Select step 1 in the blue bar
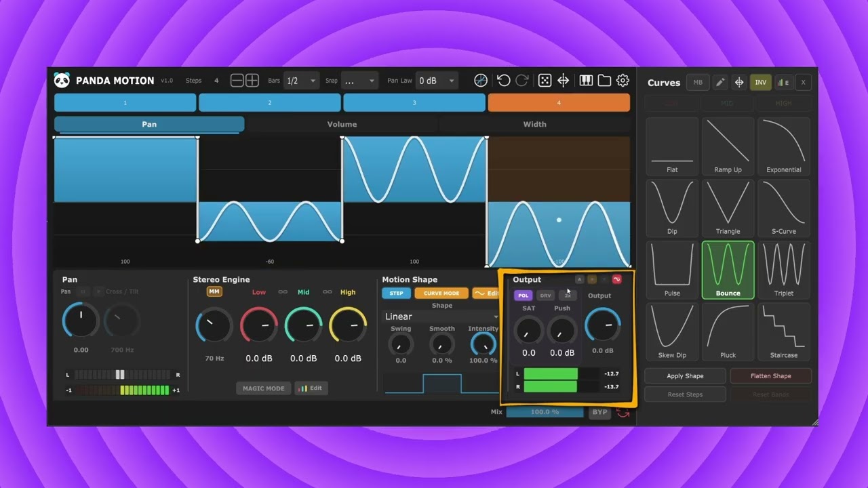This screenshot has width=868, height=488. (x=125, y=102)
